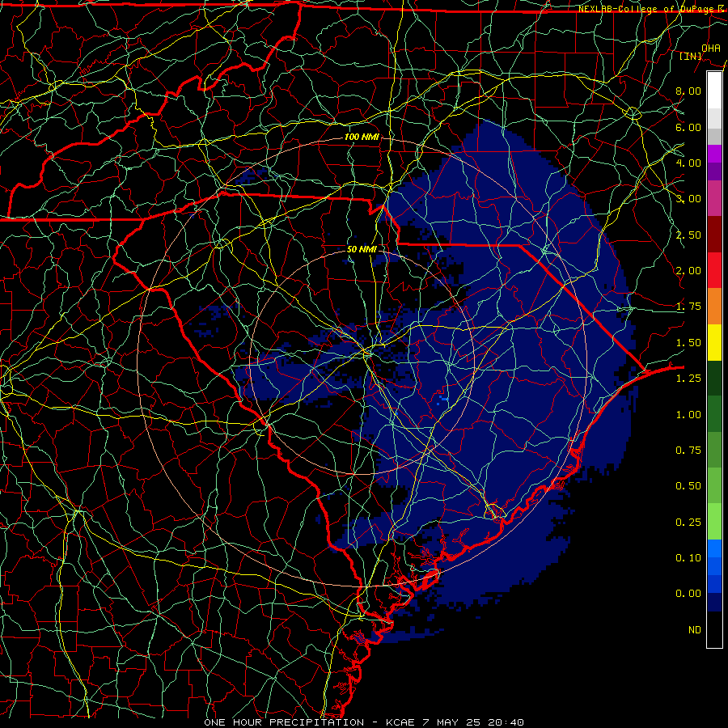
Task: Click the 0.75 legend value
Action: coord(688,451)
